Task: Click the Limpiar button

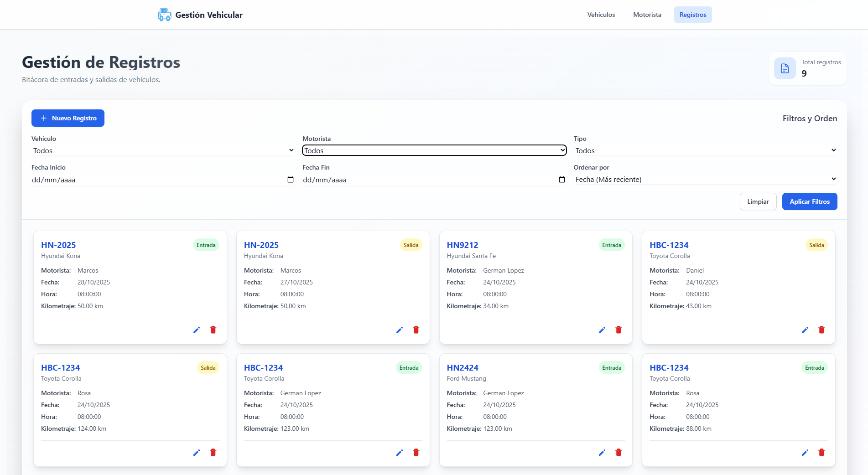Action: click(x=758, y=201)
